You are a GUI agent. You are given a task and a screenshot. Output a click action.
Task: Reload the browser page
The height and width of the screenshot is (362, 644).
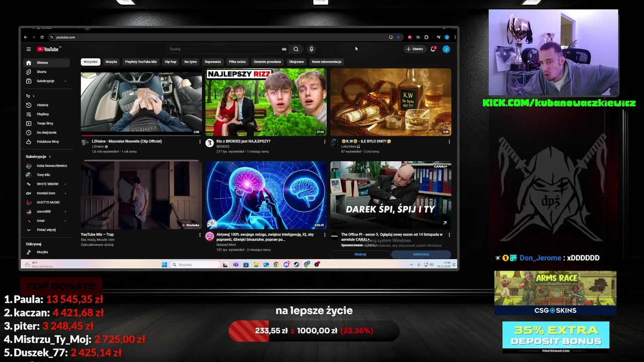click(42, 37)
